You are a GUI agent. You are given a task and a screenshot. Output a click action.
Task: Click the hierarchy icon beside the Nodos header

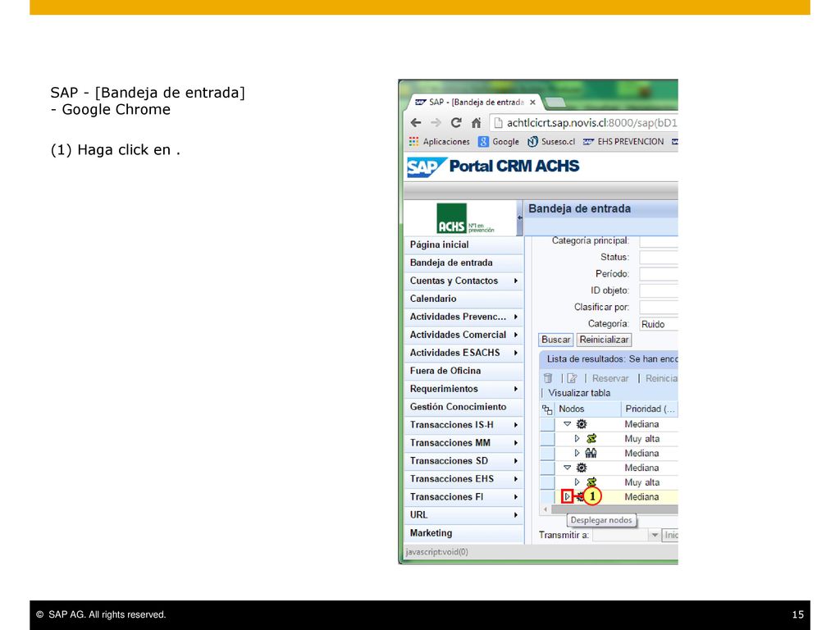[x=547, y=409]
